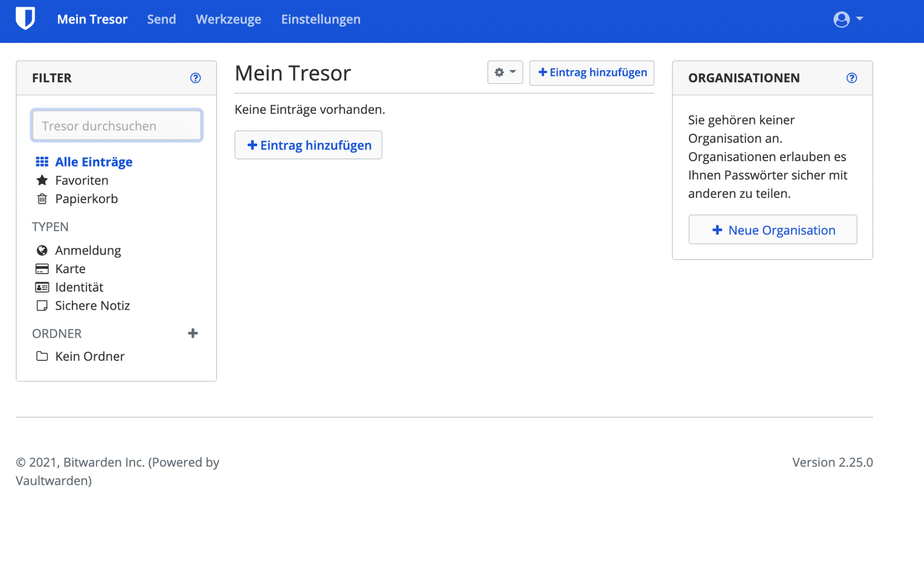Click the plus icon next to Ordner
Image resolution: width=924 pixels, height=563 pixels.
[193, 333]
